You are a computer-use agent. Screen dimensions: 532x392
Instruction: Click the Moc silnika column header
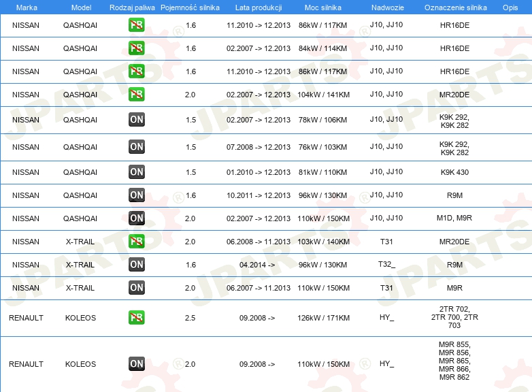click(x=322, y=7)
